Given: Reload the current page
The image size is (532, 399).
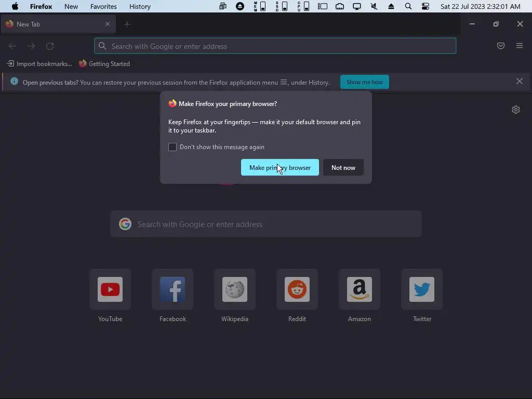Looking at the screenshot, I should (x=50, y=46).
